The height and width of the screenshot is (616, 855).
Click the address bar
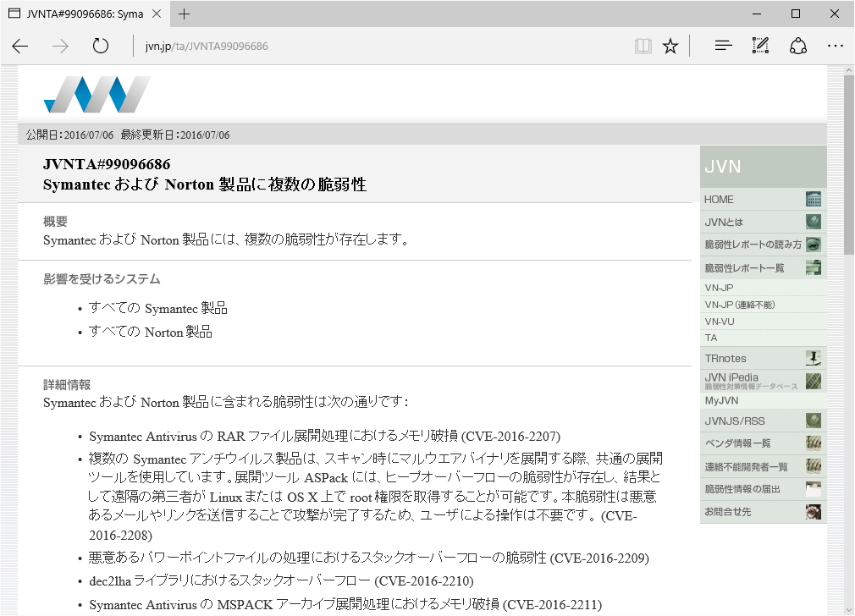coord(339,46)
